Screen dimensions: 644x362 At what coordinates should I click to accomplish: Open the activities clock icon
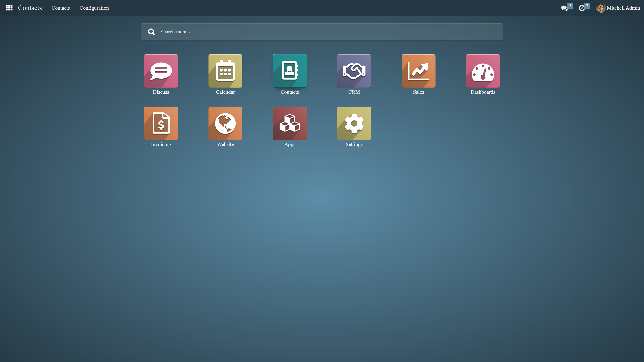[582, 8]
